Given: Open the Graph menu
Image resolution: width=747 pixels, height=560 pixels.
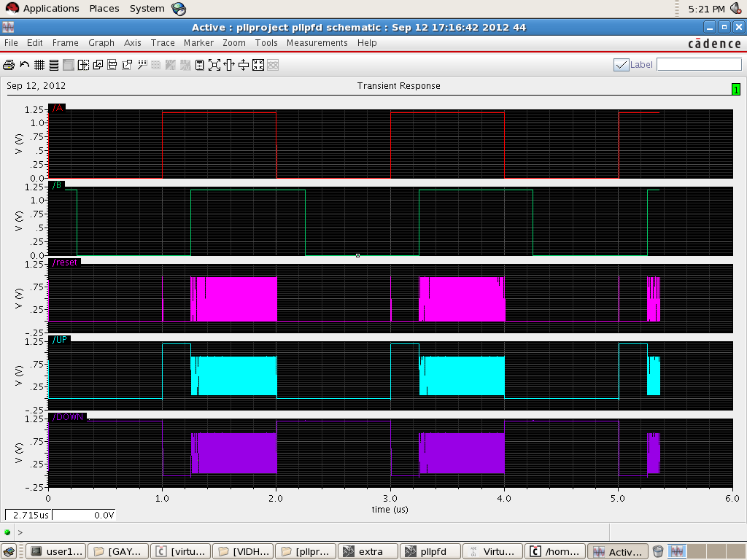Looking at the screenshot, I should click(101, 43).
